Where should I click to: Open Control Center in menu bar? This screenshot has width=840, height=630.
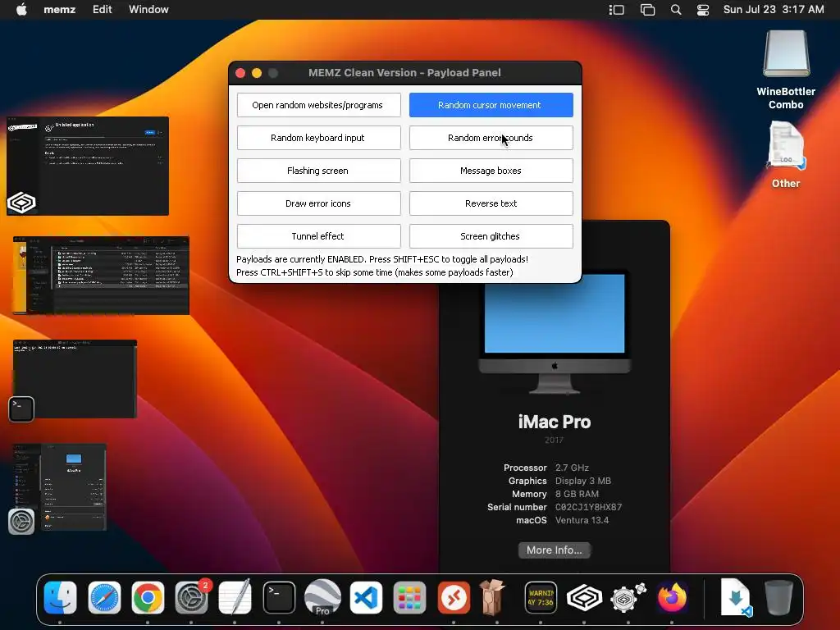point(703,10)
